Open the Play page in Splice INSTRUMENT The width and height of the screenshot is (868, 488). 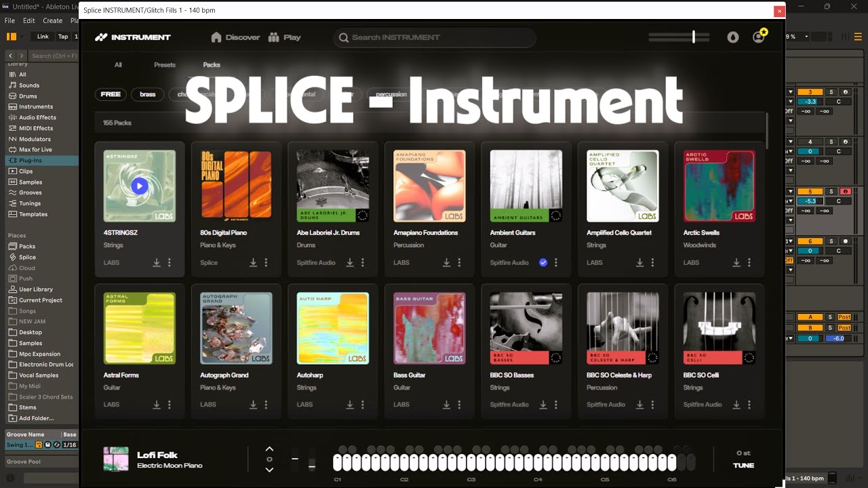pos(284,37)
